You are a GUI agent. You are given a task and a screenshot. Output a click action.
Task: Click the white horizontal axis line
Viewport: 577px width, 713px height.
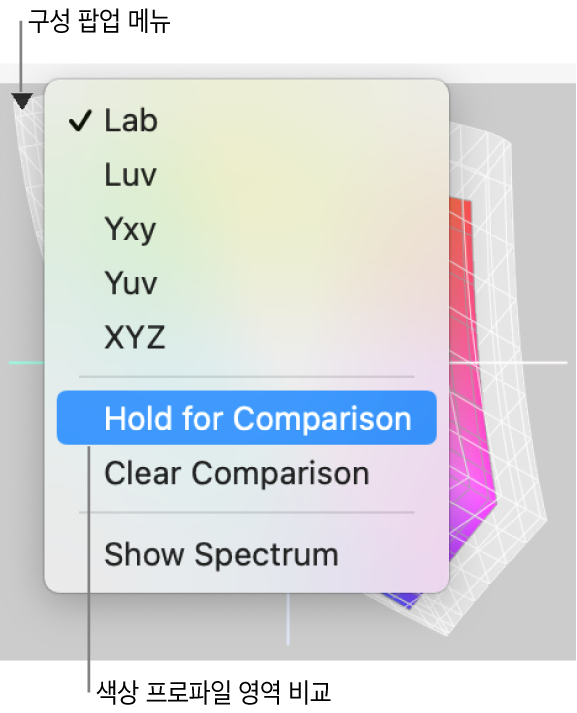coord(508,363)
